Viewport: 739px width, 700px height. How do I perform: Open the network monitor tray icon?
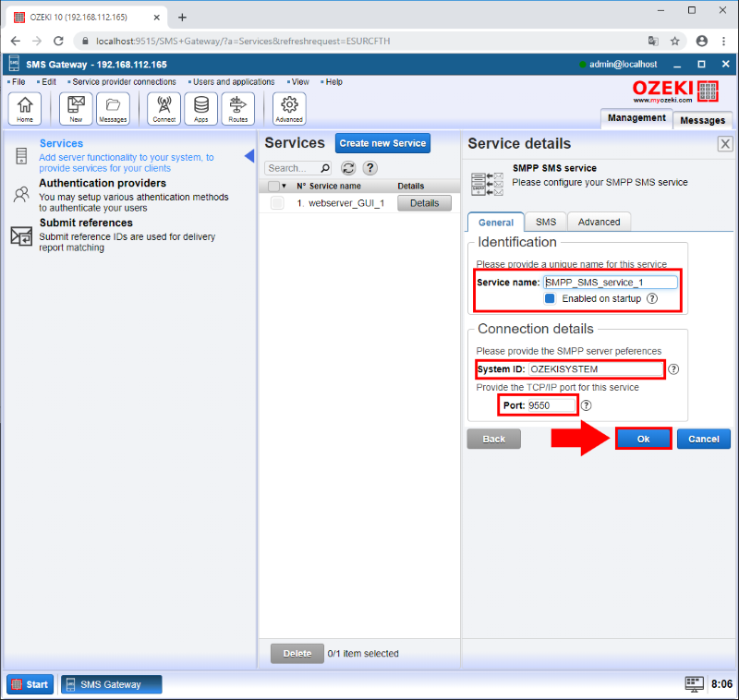[694, 684]
